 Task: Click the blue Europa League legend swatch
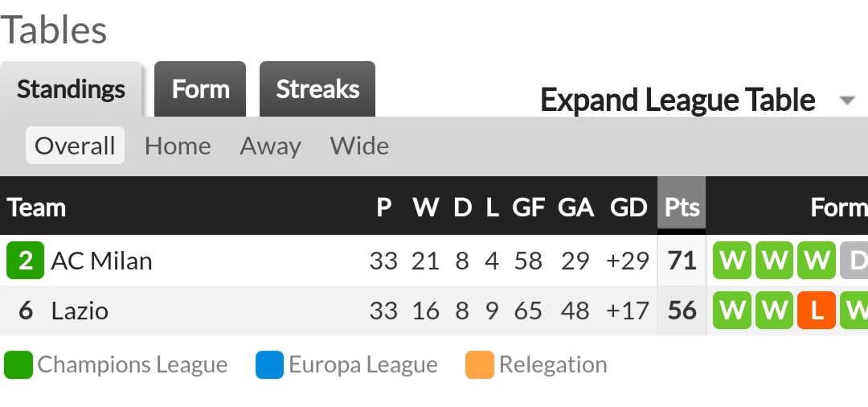click(269, 365)
